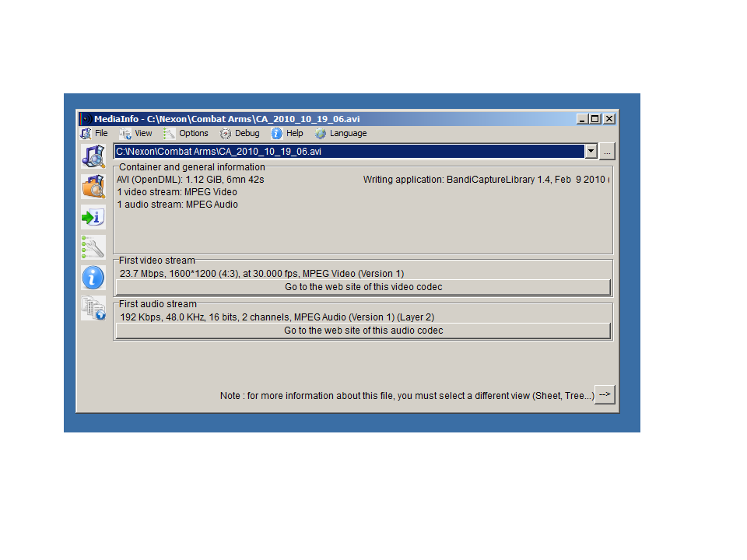
Task: Click the '192 Kbps, 48.0 KHz' audio details text
Action: 277,317
